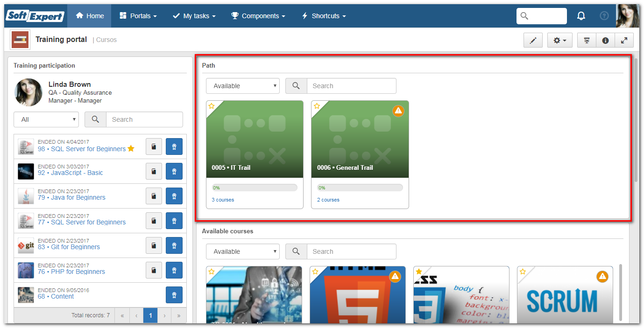Expand portal to full screen icon
Image resolution: width=644 pixels, height=328 pixels.
click(624, 41)
